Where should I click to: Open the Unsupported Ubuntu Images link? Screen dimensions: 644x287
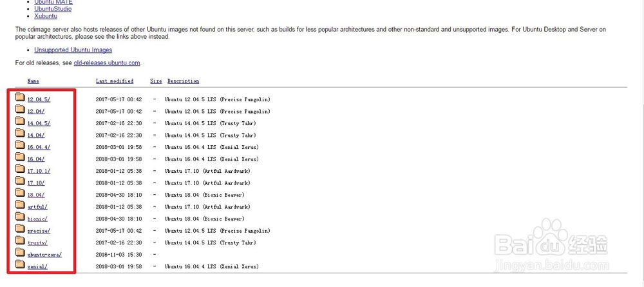point(73,50)
